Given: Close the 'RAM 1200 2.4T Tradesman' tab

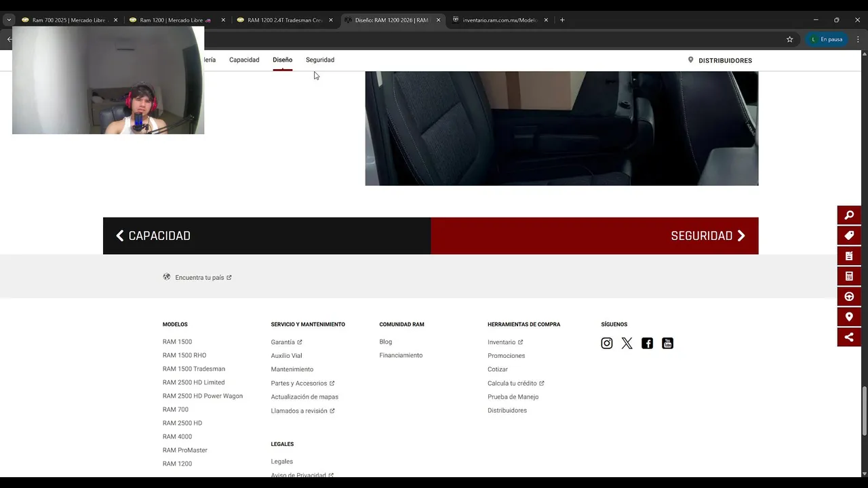Looking at the screenshot, I should coord(331,20).
